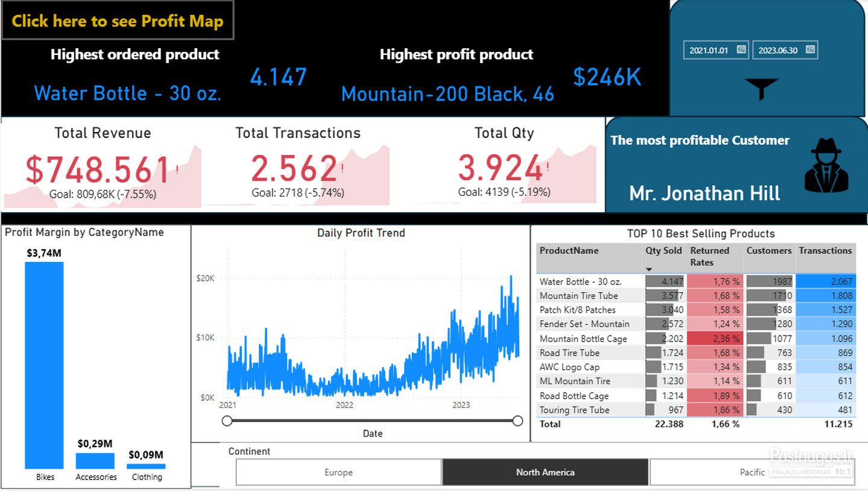Select the Pacific continent slicer
This screenshot has height=491, width=868.
752,472
